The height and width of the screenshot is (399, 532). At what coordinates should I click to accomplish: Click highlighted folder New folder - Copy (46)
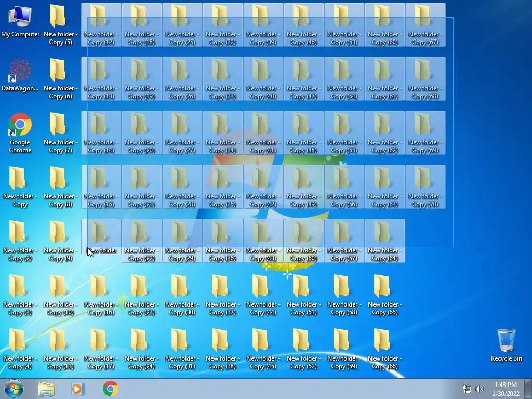point(303,25)
